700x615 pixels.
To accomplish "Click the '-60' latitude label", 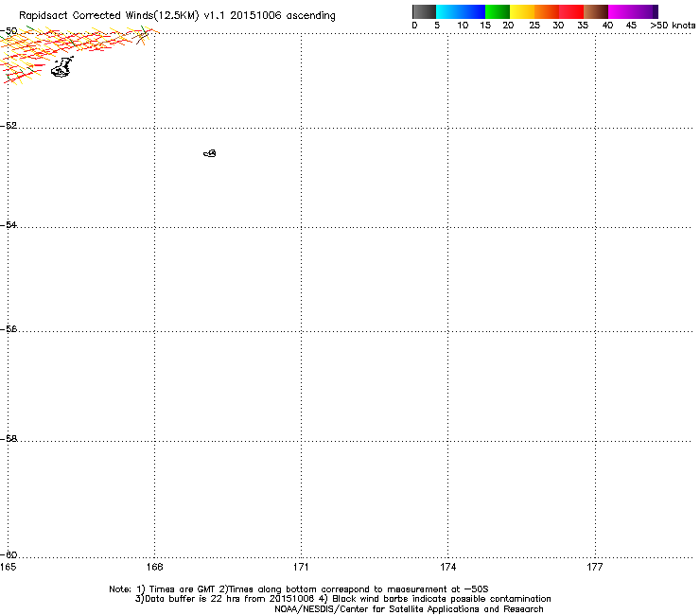I will pos(9,554).
